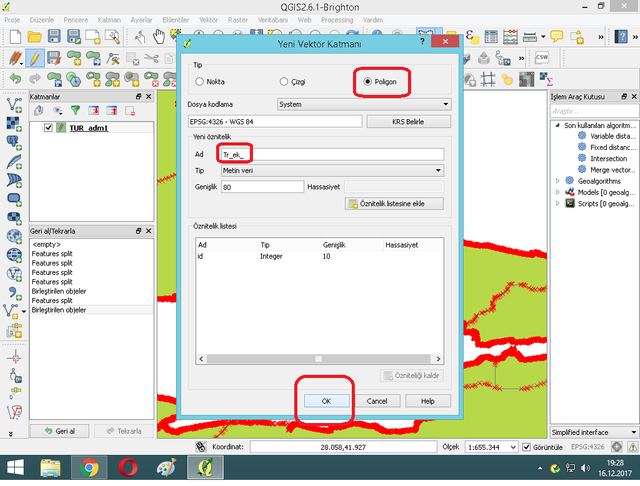Expand the Models tree node
640x486 pixels.
click(558, 192)
